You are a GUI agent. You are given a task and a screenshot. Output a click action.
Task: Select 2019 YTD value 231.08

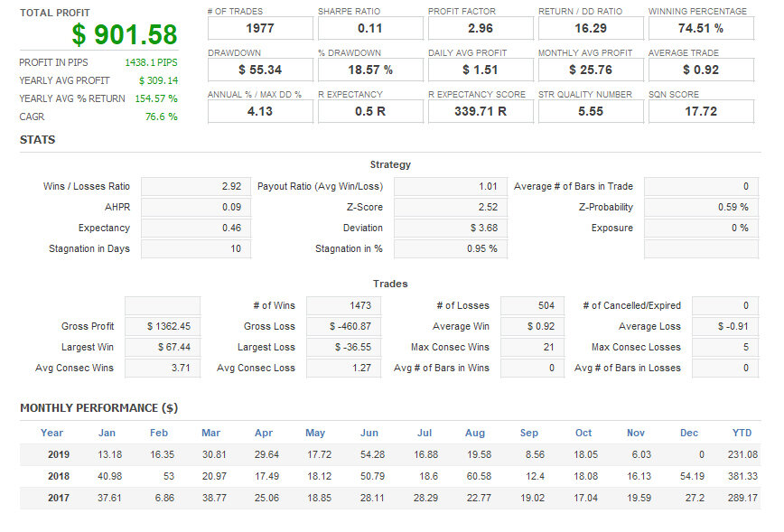tap(742, 454)
